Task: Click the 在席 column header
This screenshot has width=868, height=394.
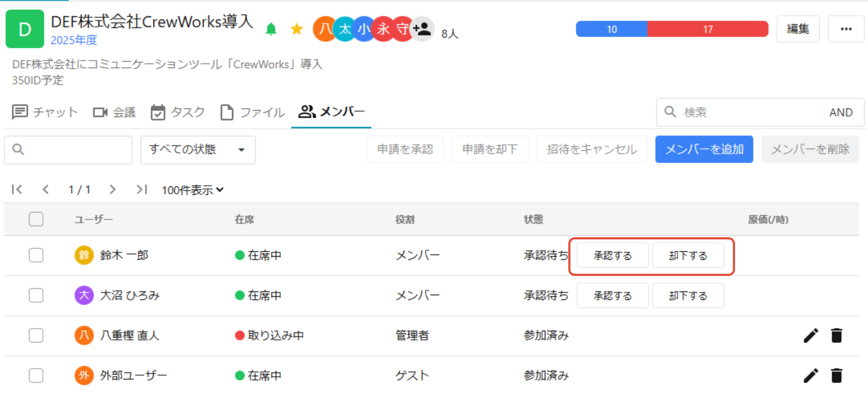Action: tap(244, 220)
